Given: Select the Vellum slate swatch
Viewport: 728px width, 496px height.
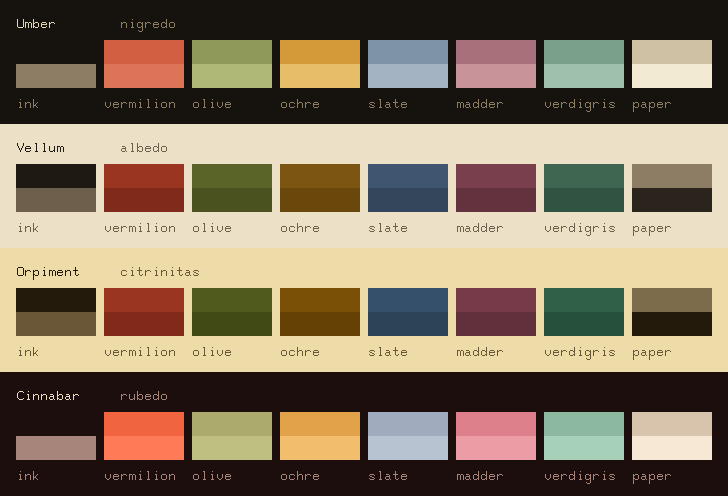Looking at the screenshot, I should 408,188.
